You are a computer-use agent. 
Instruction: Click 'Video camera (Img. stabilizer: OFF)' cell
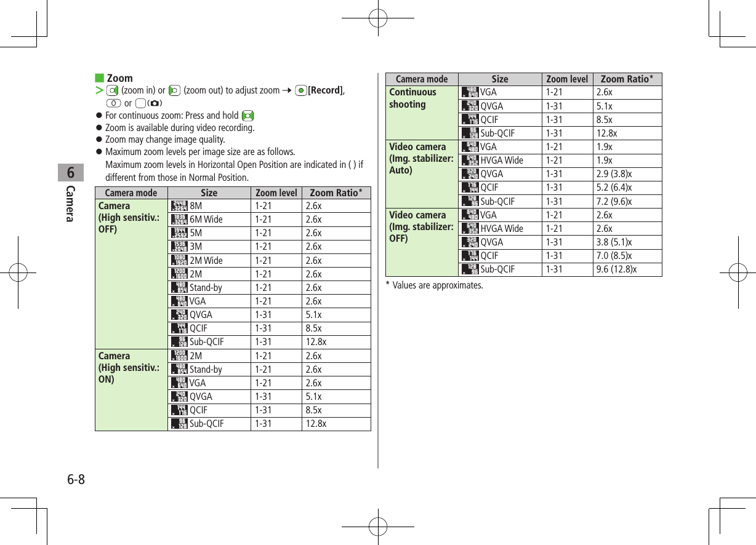click(x=422, y=242)
